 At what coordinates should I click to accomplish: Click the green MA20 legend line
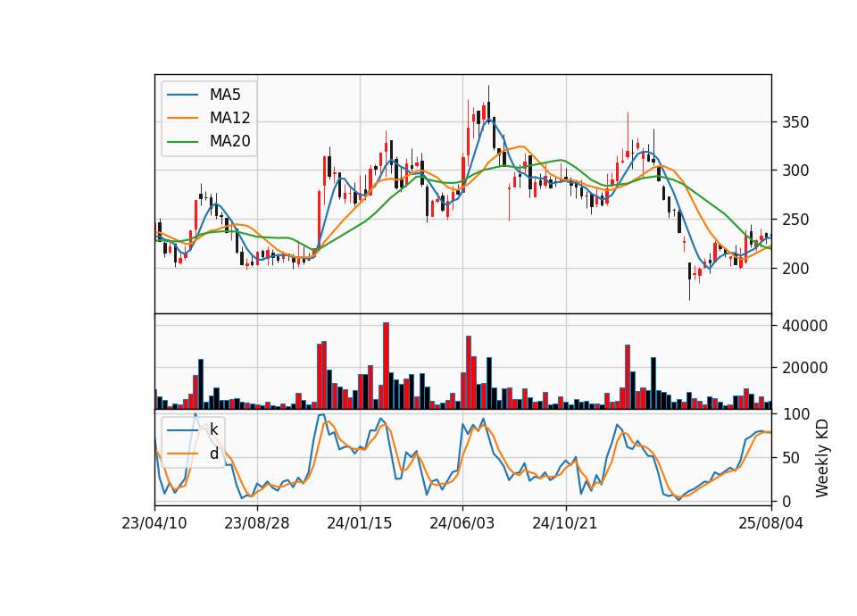[x=182, y=142]
